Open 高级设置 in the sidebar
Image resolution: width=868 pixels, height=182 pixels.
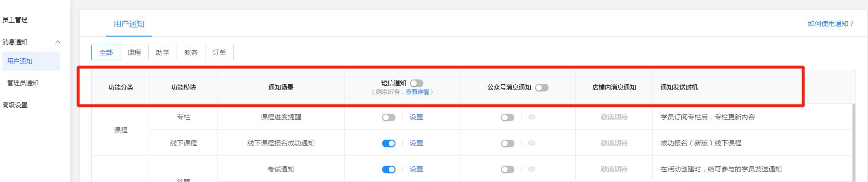15,105
